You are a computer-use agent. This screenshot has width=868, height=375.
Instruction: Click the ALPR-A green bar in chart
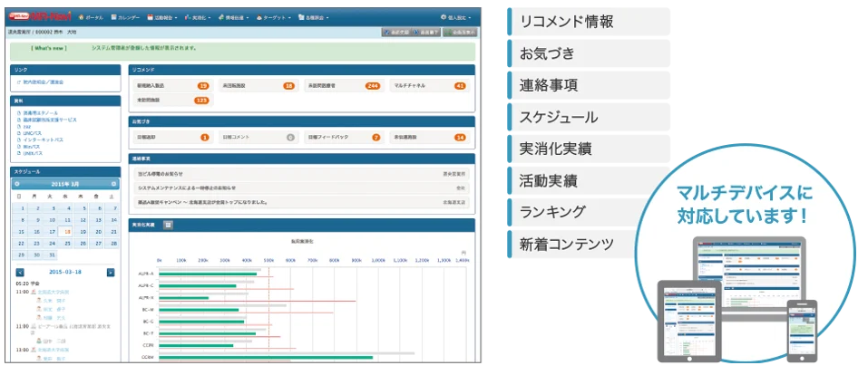[208, 274]
